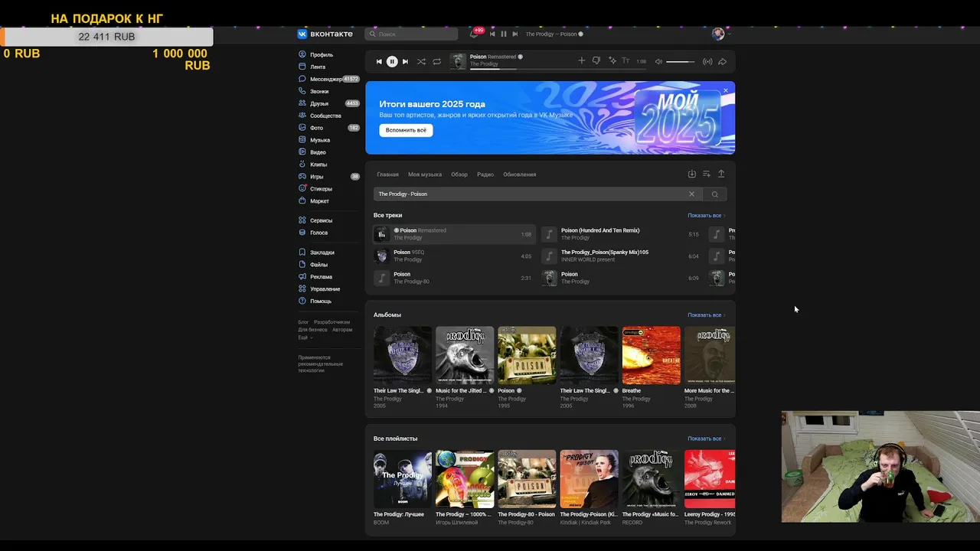The image size is (980, 551).
Task: Open Голоса in sidebar
Action: 313,233
